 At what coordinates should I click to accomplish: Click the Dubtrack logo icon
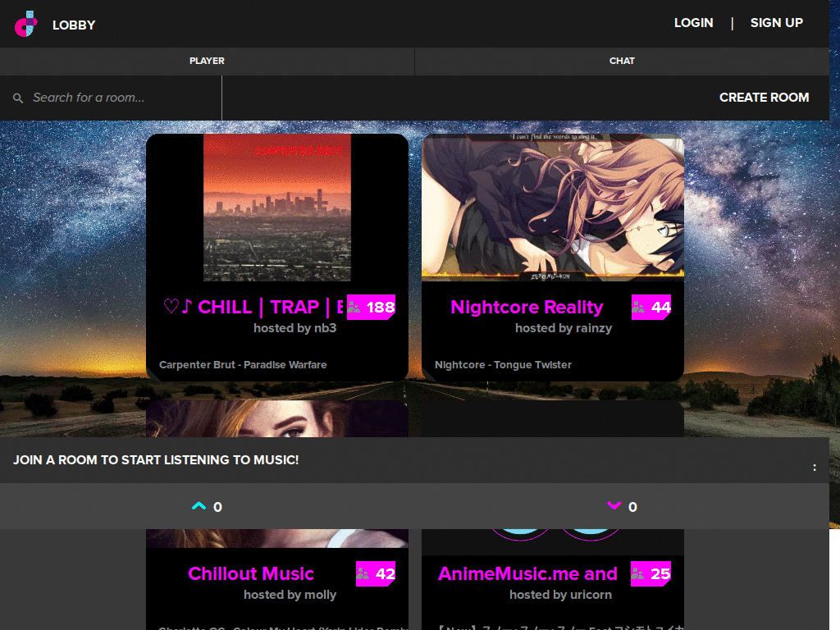(25, 24)
